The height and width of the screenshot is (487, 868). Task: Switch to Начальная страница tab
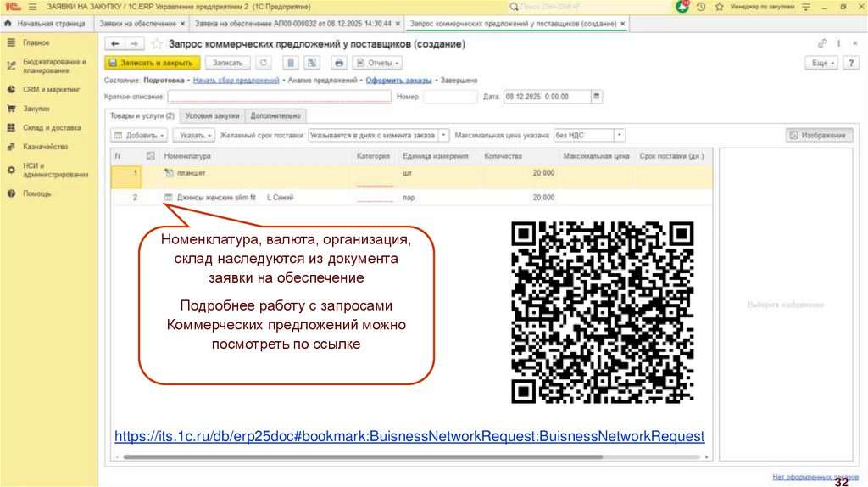pos(51,24)
